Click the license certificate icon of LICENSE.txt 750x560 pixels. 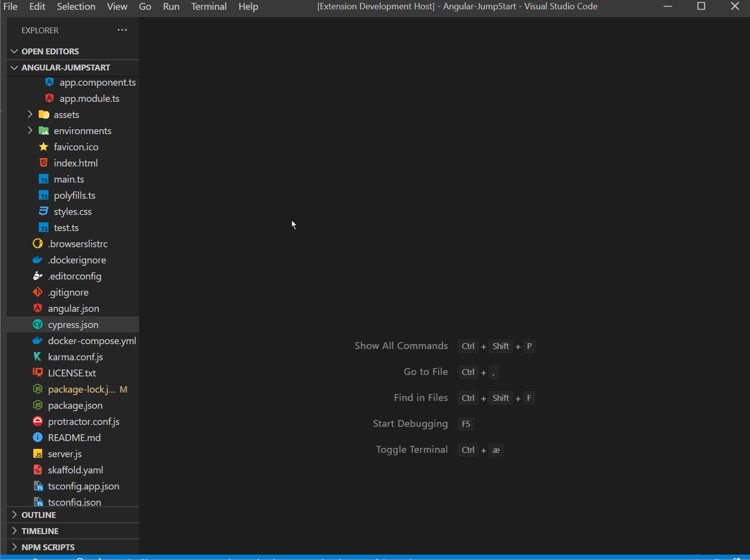pyautogui.click(x=38, y=373)
